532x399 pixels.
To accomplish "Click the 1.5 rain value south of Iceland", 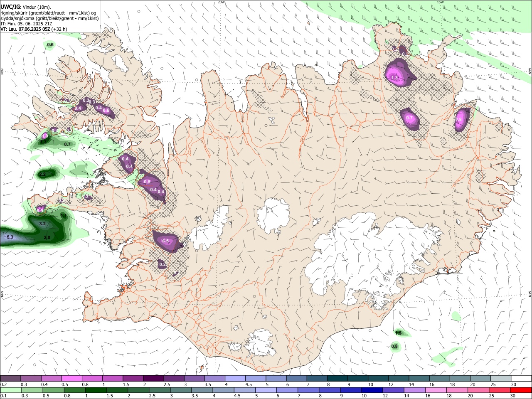I will (398, 333).
